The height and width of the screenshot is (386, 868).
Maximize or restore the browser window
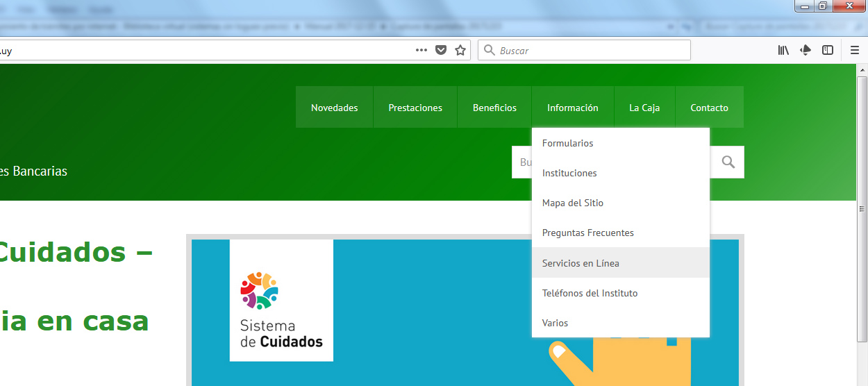[x=822, y=6]
